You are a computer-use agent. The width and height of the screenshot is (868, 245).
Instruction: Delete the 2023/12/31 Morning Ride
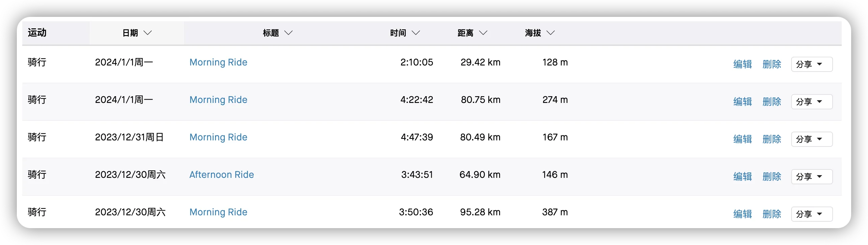point(772,139)
